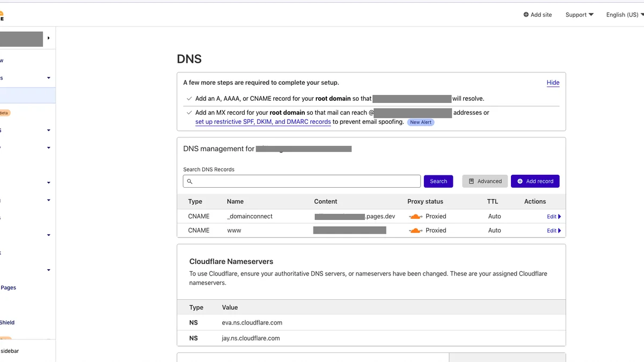Click the Type column header in DNS records
Viewport: 644px width, 362px height.
(x=195, y=202)
